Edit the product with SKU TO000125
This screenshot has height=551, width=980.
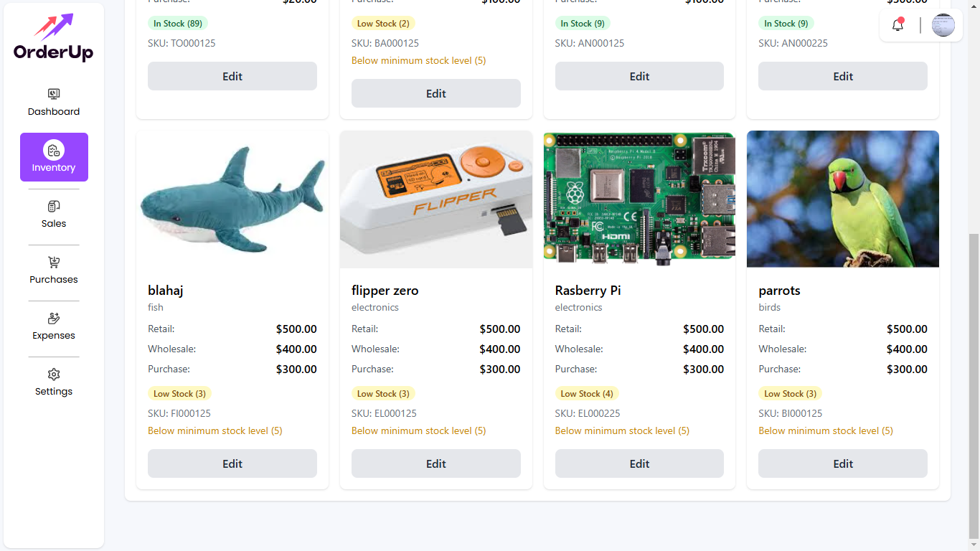click(x=232, y=76)
